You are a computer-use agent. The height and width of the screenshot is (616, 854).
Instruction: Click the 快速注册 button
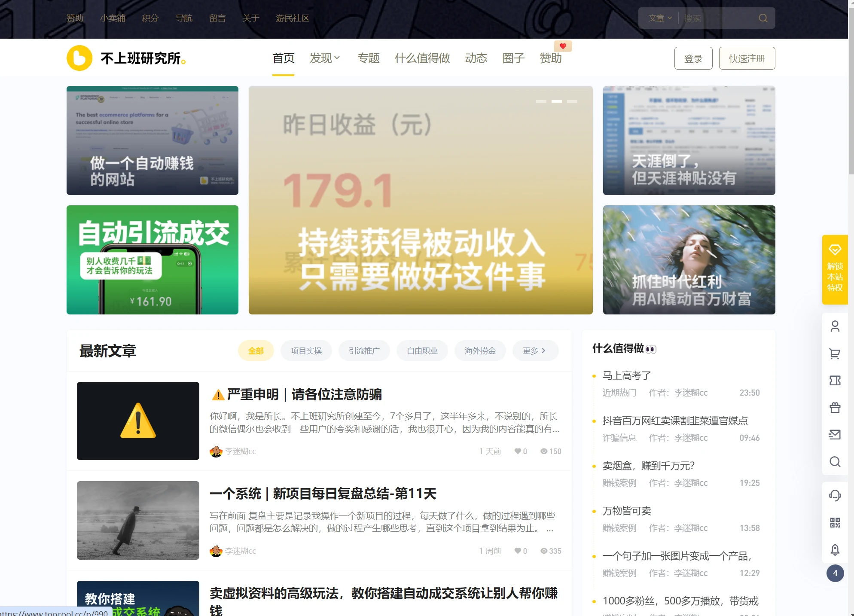click(x=747, y=58)
